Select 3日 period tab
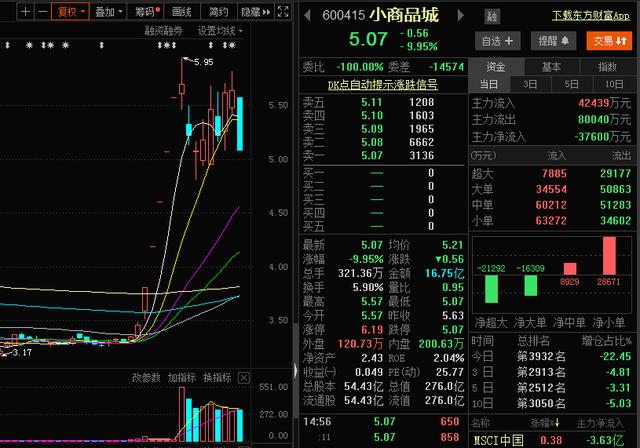Viewport: 640px width, 448px height. 530,84
